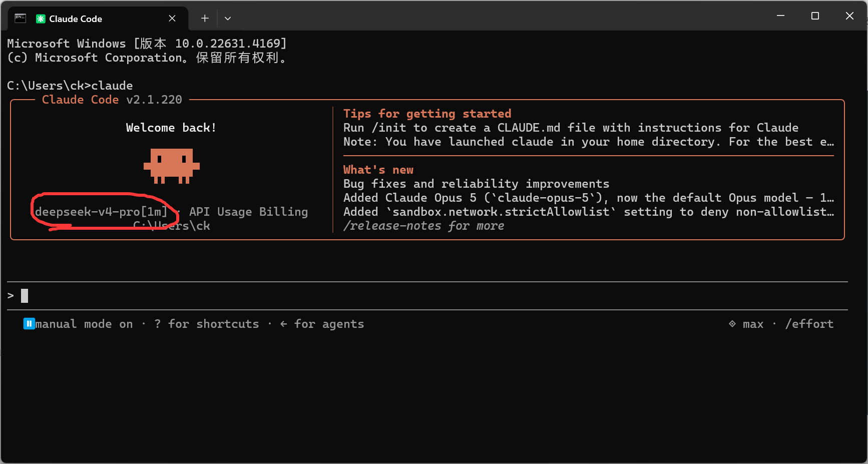This screenshot has width=868, height=464.
Task: Click the '/effort' command hint
Action: [x=809, y=324]
